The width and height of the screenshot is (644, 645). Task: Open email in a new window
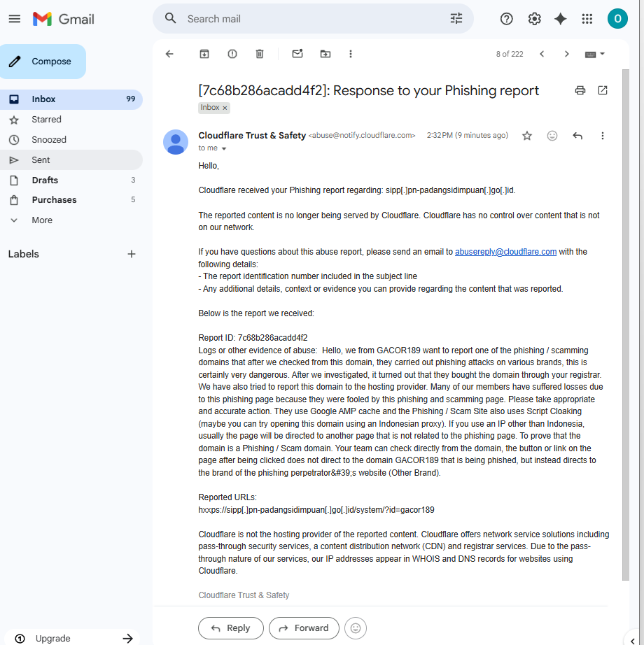[x=603, y=90]
